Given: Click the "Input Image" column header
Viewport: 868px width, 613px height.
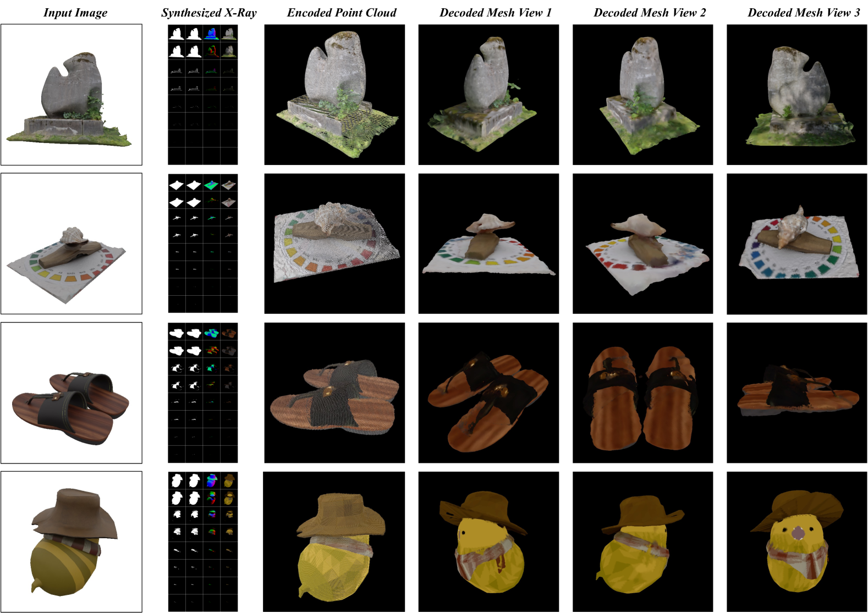Looking at the screenshot, I should (x=75, y=13).
